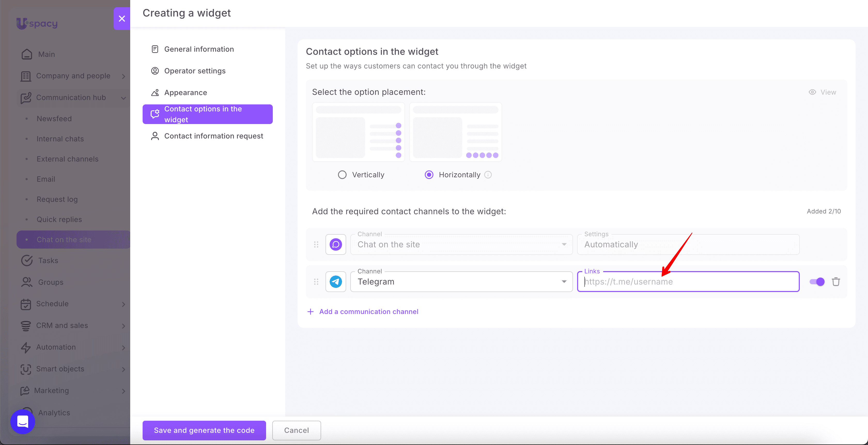Open Main home icon in sidebar
Viewport: 868px width, 445px height.
pyautogui.click(x=27, y=54)
